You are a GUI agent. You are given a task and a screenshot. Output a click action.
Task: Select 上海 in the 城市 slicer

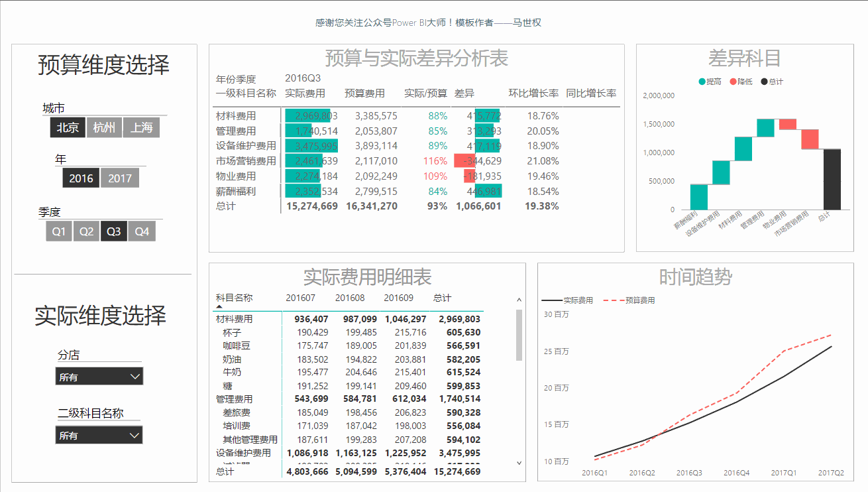(142, 127)
